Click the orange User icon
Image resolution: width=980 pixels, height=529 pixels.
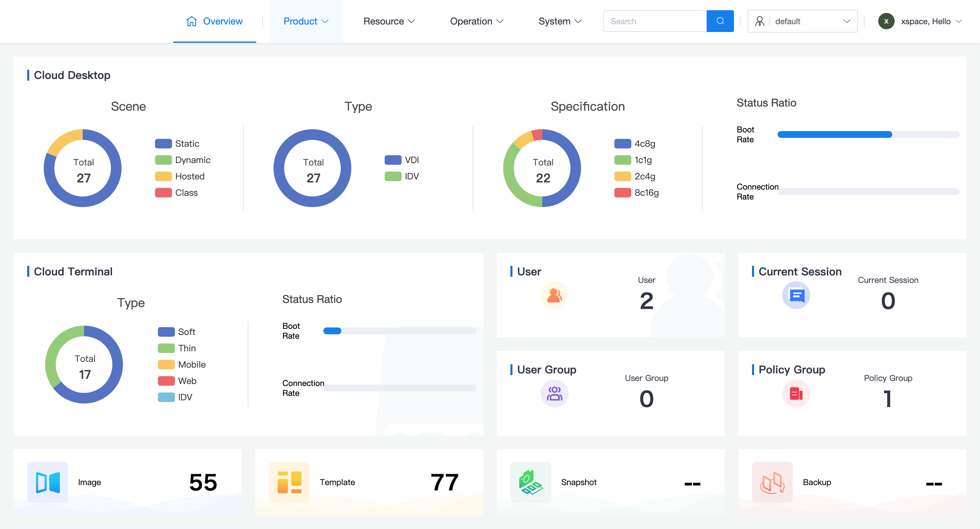(554, 295)
